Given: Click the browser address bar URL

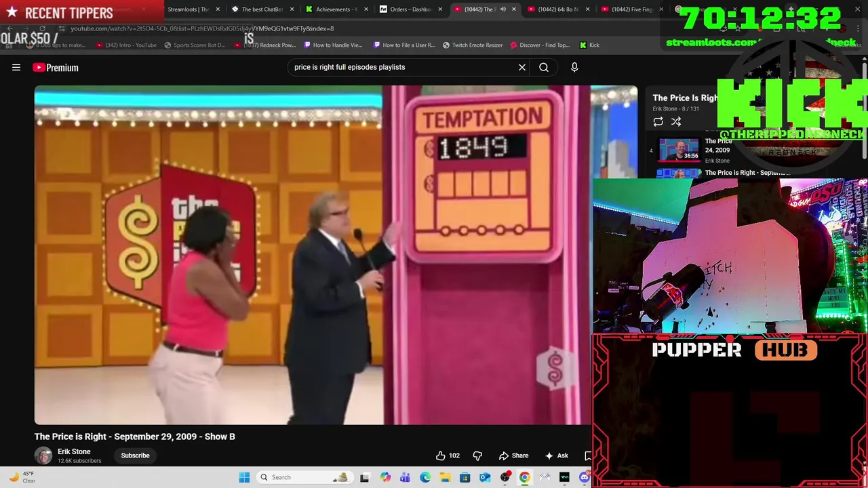Looking at the screenshot, I should point(202,28).
